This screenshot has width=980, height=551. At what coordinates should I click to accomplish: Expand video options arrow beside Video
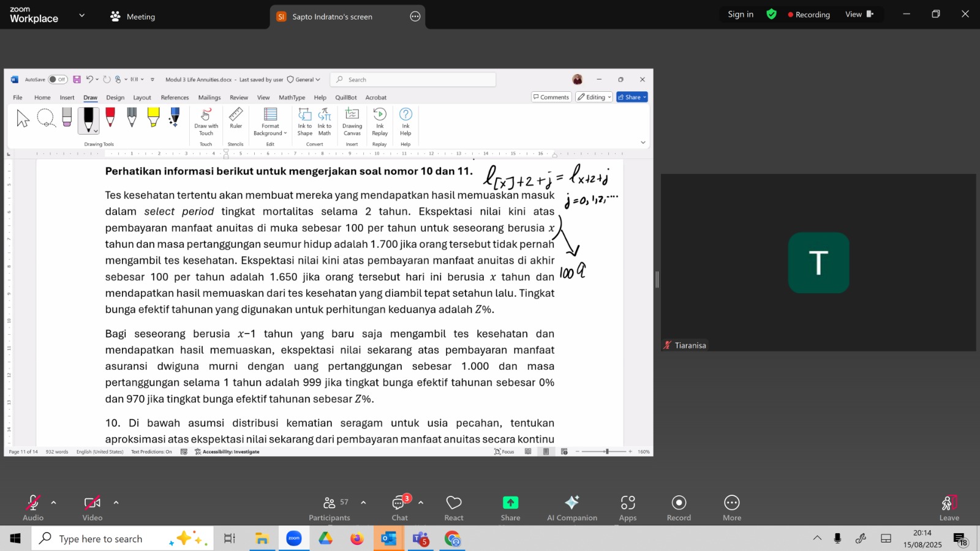(x=116, y=503)
